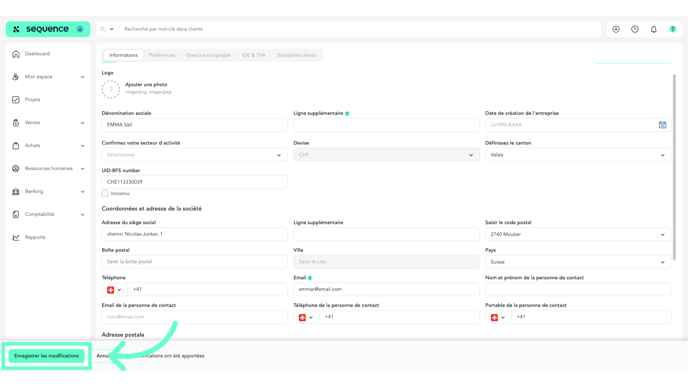Open the Pays dropdown showing Suisse
This screenshot has width=688, height=387.
click(x=578, y=262)
